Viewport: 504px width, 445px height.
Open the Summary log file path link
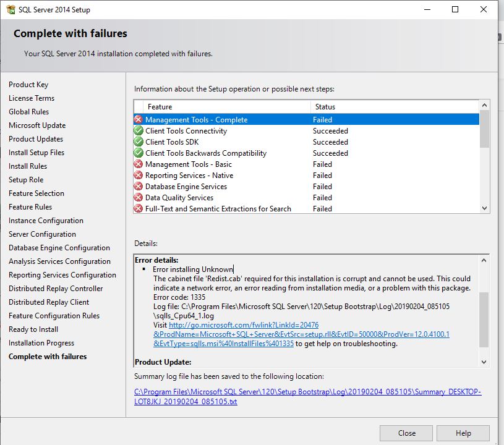(307, 397)
